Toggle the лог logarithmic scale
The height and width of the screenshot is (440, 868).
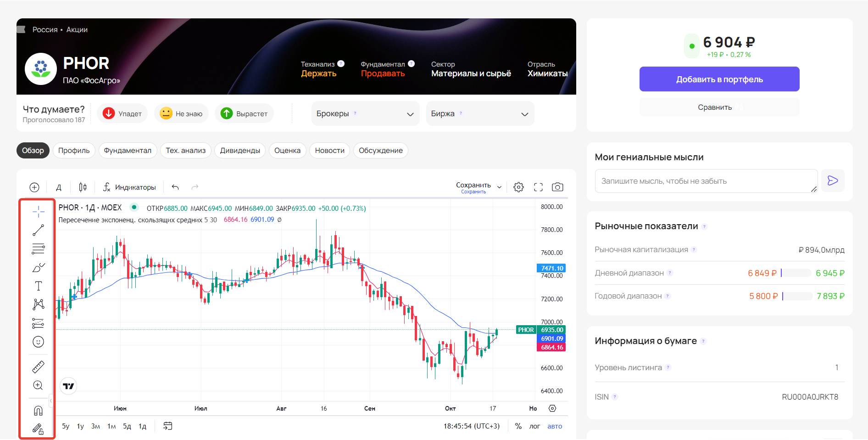[x=534, y=426]
